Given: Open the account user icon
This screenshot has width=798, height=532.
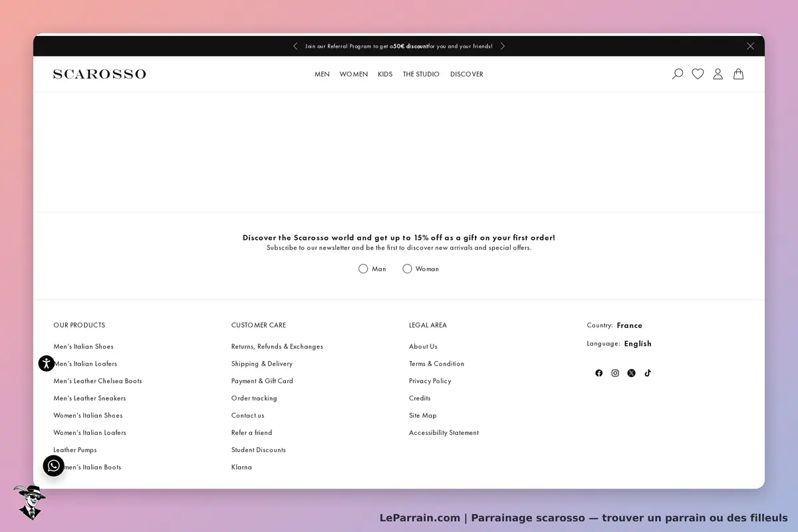Looking at the screenshot, I should tap(718, 74).
